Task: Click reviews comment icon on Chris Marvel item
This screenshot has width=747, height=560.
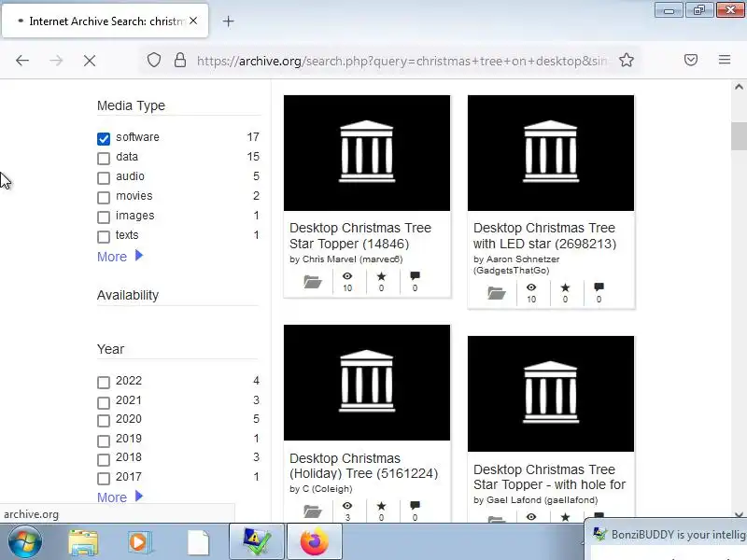Action: (415, 275)
